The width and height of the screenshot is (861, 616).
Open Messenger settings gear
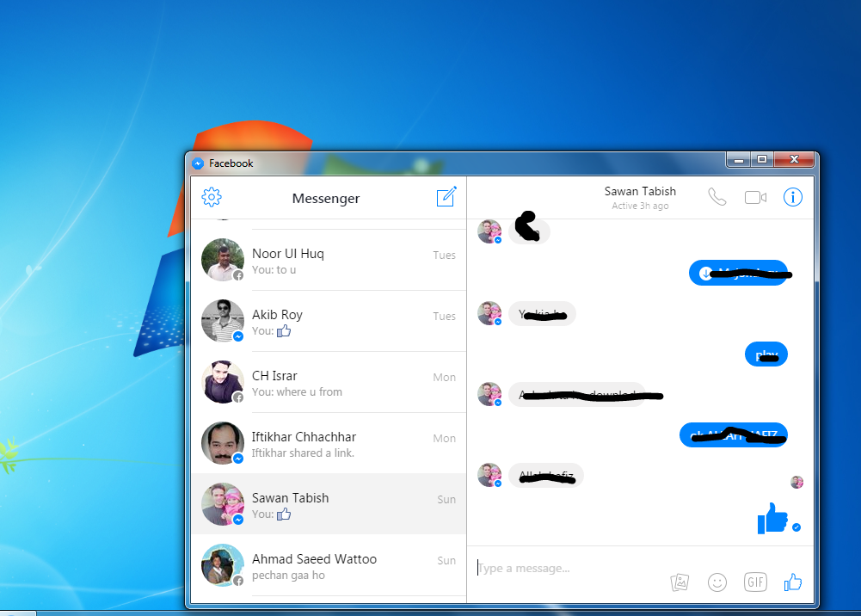pyautogui.click(x=212, y=196)
